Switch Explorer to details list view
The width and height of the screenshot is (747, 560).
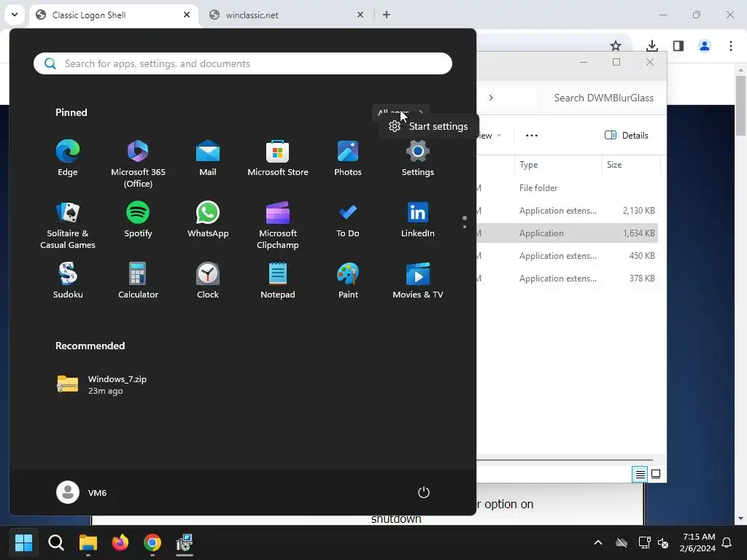[x=640, y=474]
